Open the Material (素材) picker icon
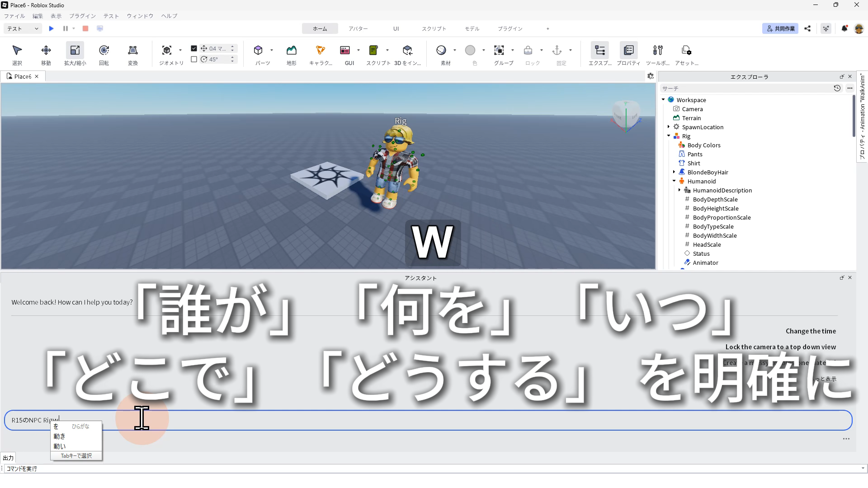 coord(441,51)
